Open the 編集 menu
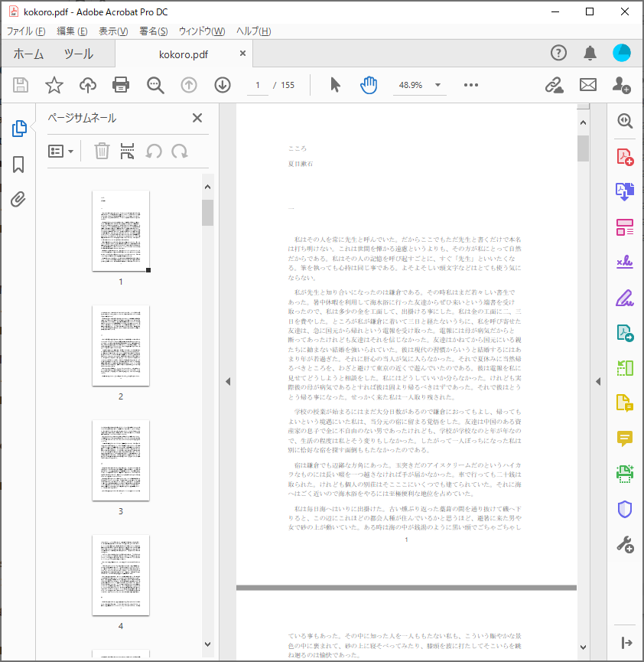The height and width of the screenshot is (662, 644). [x=72, y=31]
